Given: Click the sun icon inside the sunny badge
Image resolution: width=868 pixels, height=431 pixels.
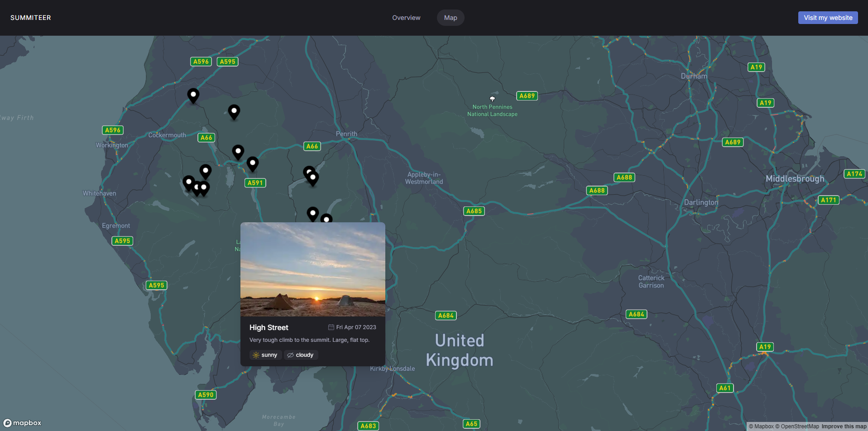Looking at the screenshot, I should pyautogui.click(x=255, y=355).
